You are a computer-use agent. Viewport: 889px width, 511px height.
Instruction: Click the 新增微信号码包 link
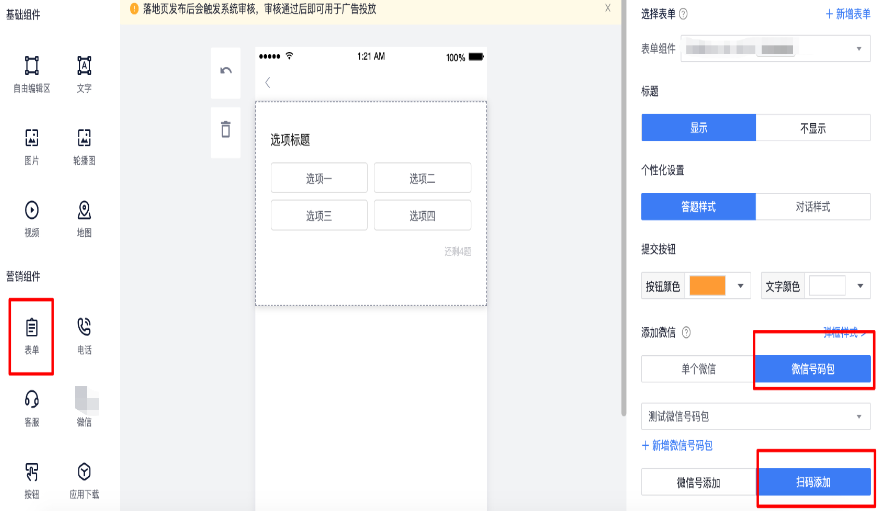[x=677, y=445]
